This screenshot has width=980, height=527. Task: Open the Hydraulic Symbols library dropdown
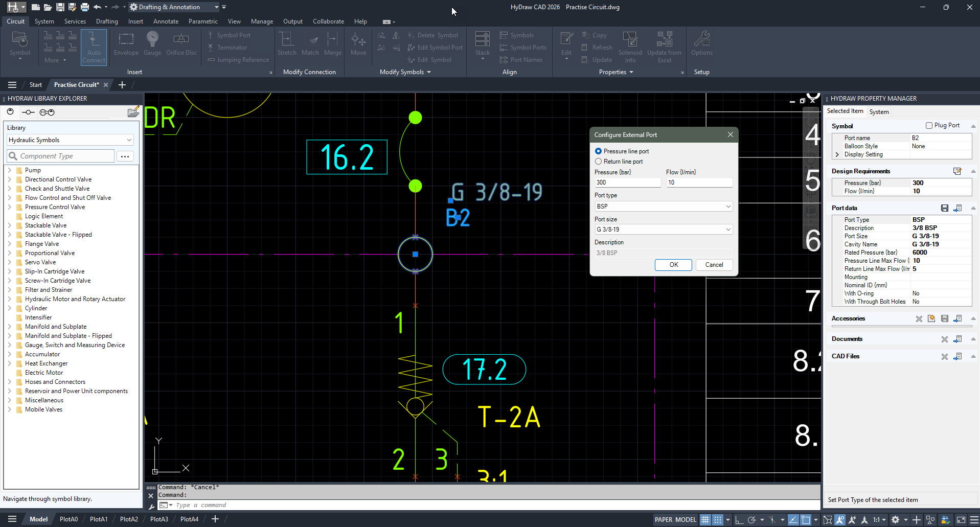[70, 140]
